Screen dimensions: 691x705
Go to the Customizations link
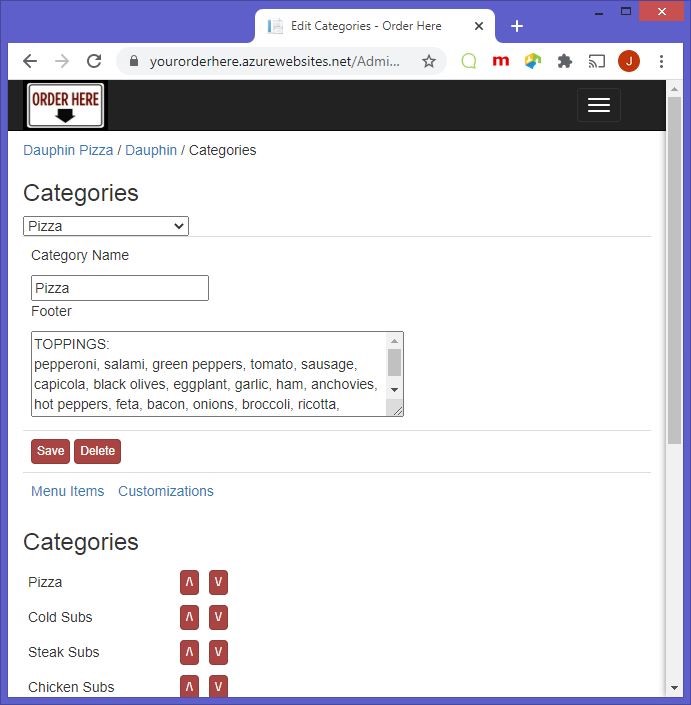[x=166, y=491]
